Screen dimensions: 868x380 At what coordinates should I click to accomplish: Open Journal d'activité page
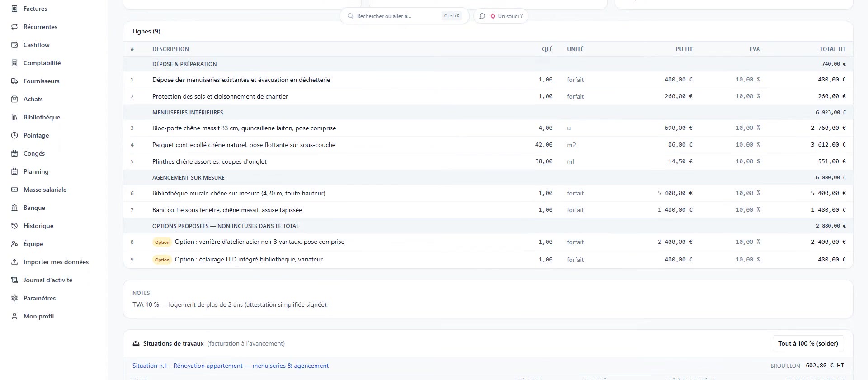[47, 280]
